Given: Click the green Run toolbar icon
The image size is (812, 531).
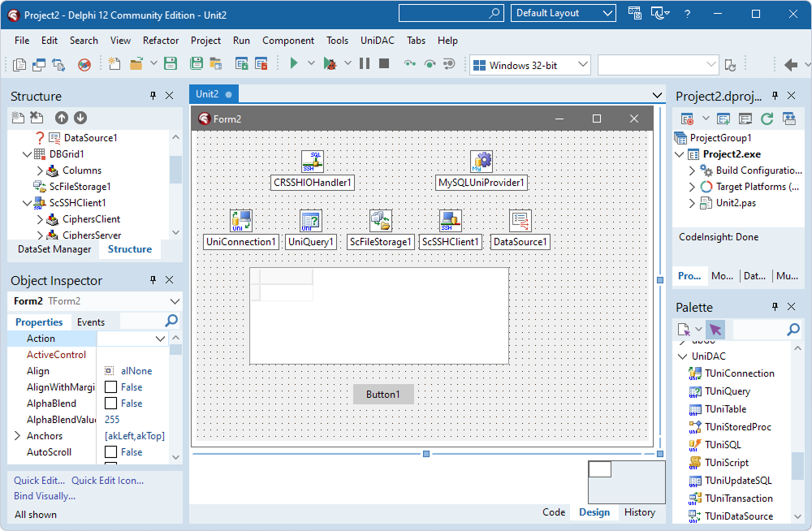Looking at the screenshot, I should coord(294,64).
